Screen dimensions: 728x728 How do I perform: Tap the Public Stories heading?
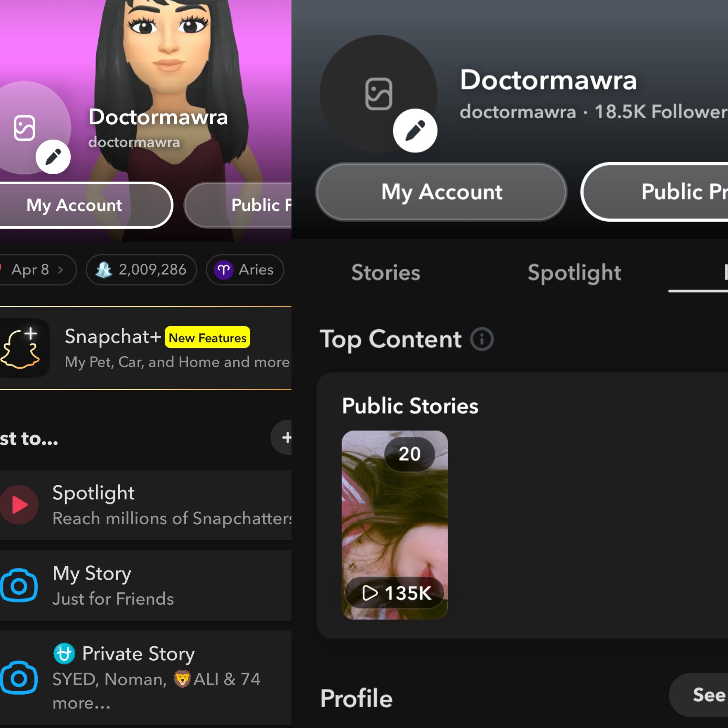click(x=410, y=406)
